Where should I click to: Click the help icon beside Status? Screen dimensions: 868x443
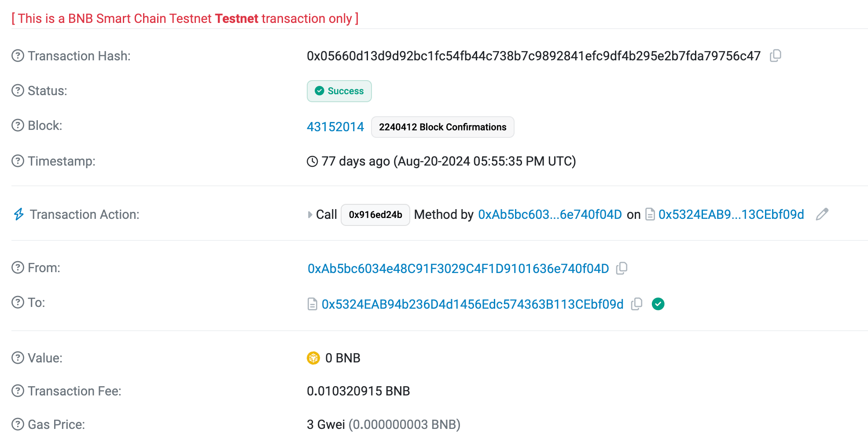click(x=18, y=91)
